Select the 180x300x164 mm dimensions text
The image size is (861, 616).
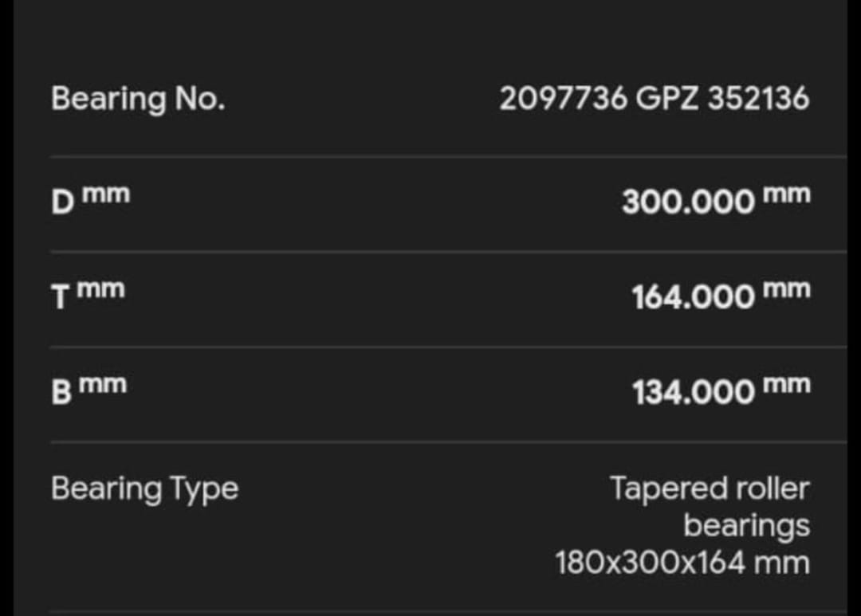click(682, 563)
